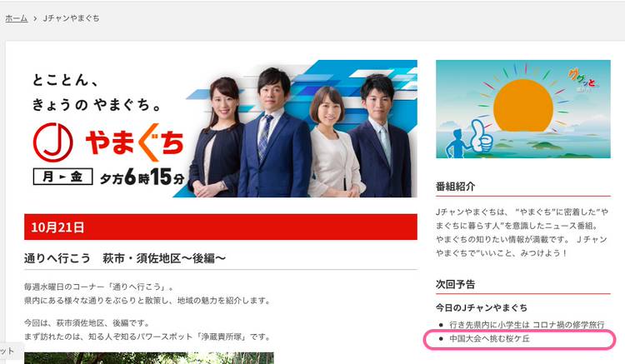Open the article photo at bottom
The height and width of the screenshot is (364, 625).
point(148,358)
